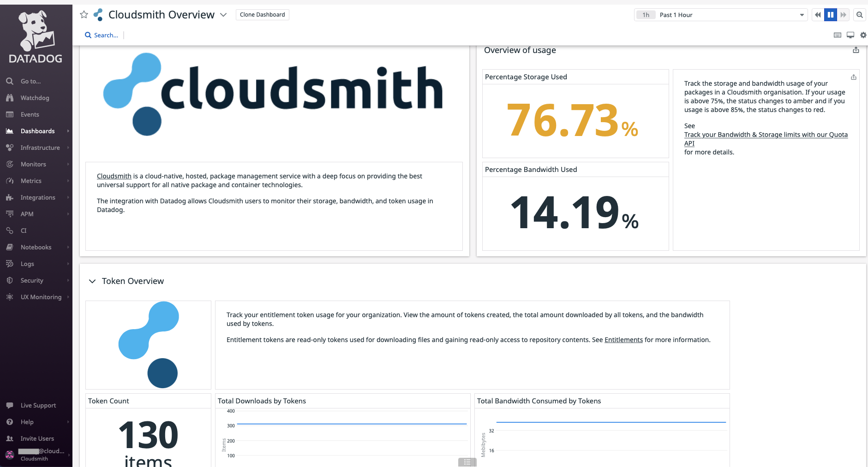Click the 14.19% bandwidth value

(x=575, y=213)
